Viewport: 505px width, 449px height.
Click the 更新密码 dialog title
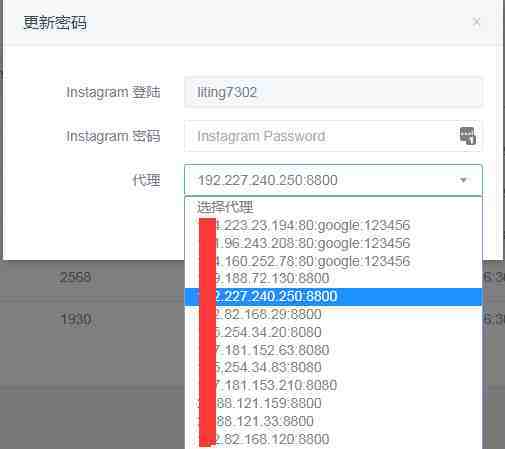55,23
